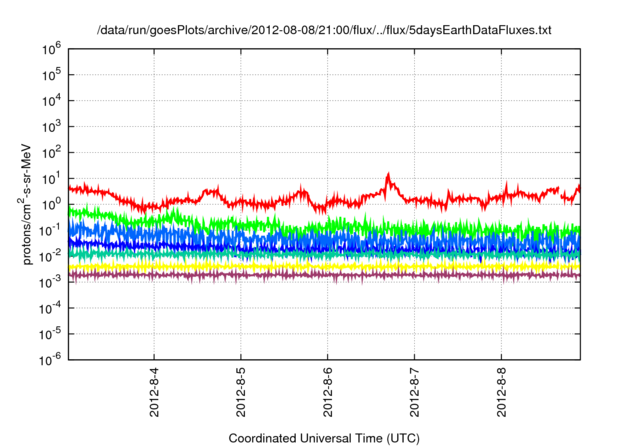Click the 2012-8-8 date tick label
640x448 pixels.
pyautogui.click(x=502, y=392)
